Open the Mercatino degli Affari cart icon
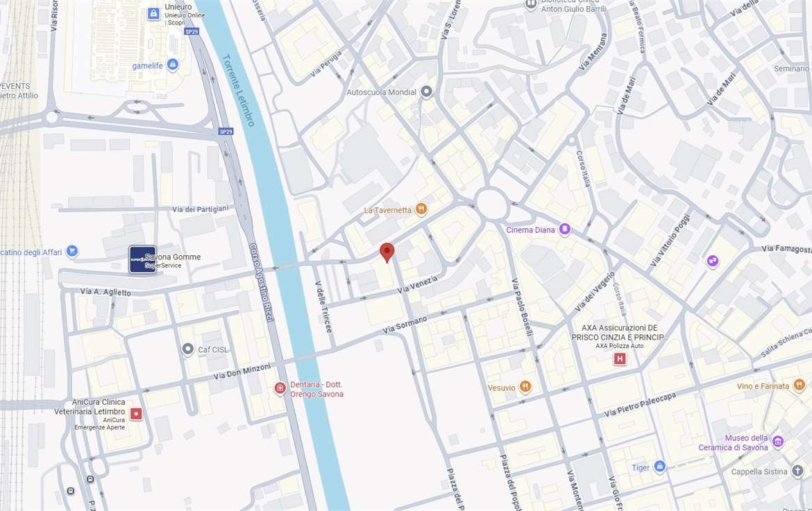This screenshot has height=511, width=812. click(72, 252)
